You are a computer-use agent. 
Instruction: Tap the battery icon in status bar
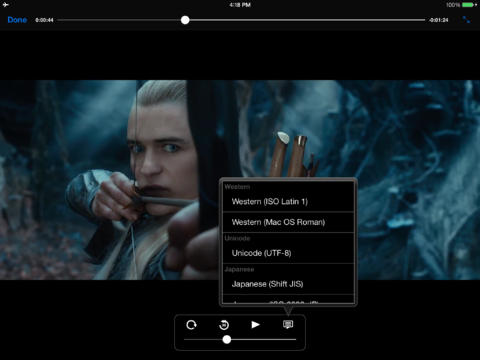(470, 5)
